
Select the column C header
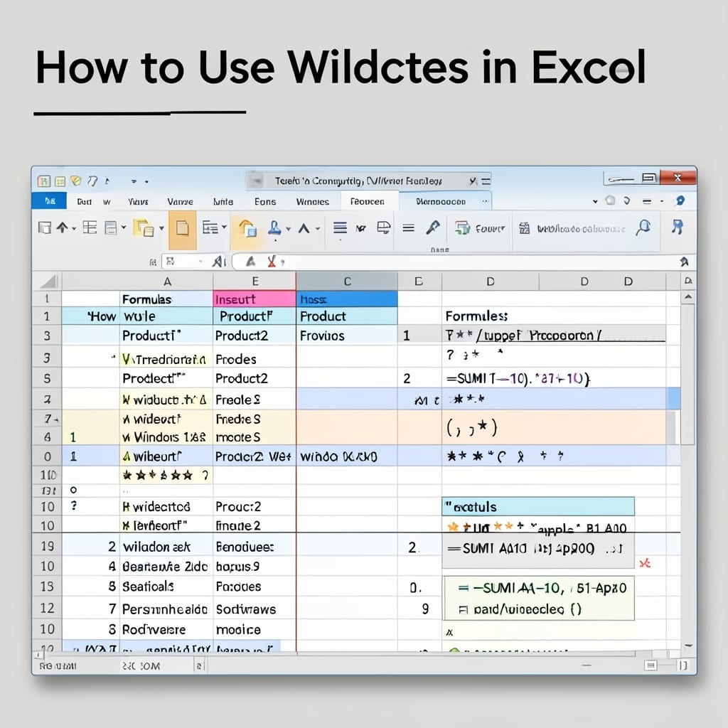347,282
